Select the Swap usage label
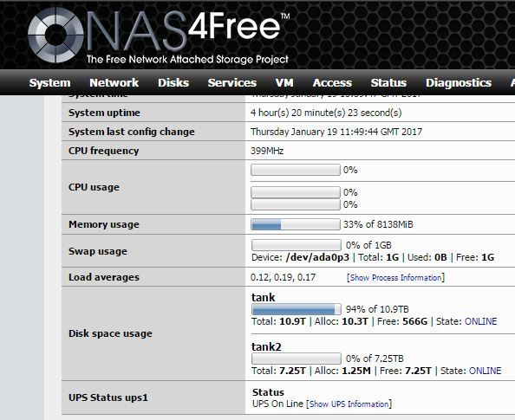 point(98,251)
